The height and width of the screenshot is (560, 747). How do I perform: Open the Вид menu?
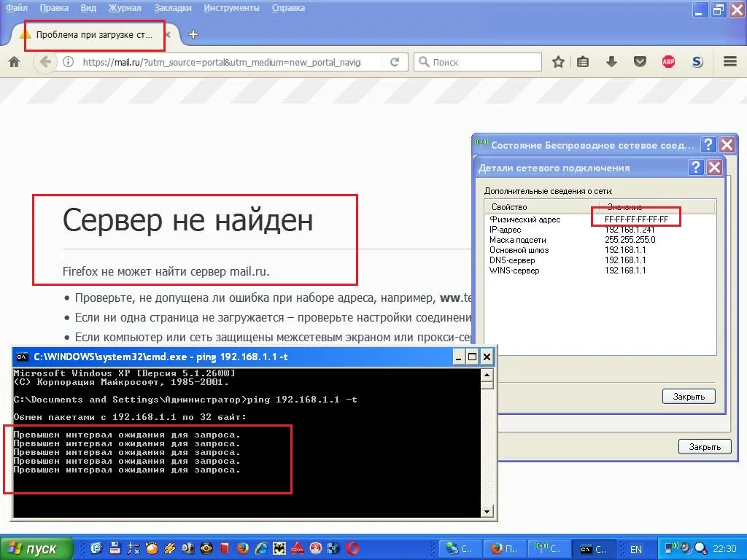coord(88,8)
